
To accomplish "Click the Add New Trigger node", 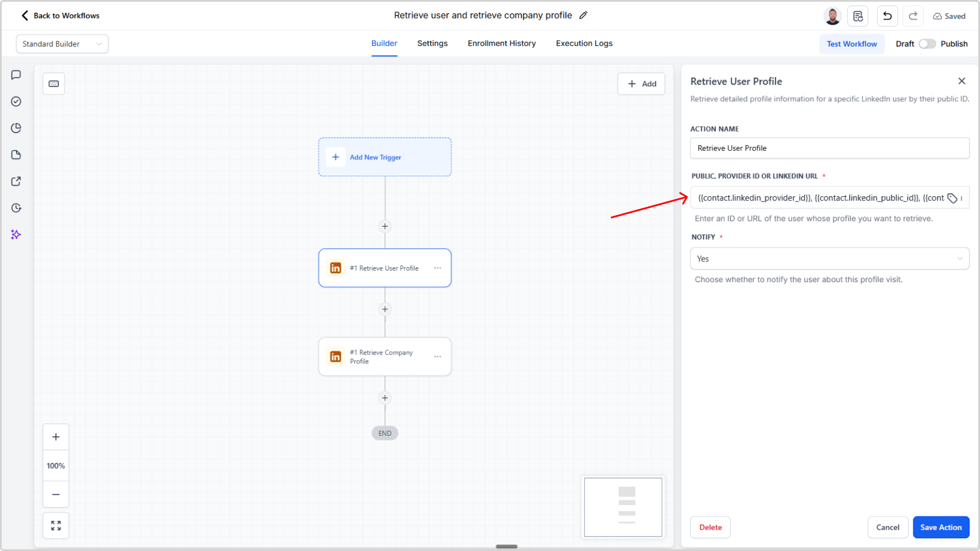I will (x=385, y=157).
